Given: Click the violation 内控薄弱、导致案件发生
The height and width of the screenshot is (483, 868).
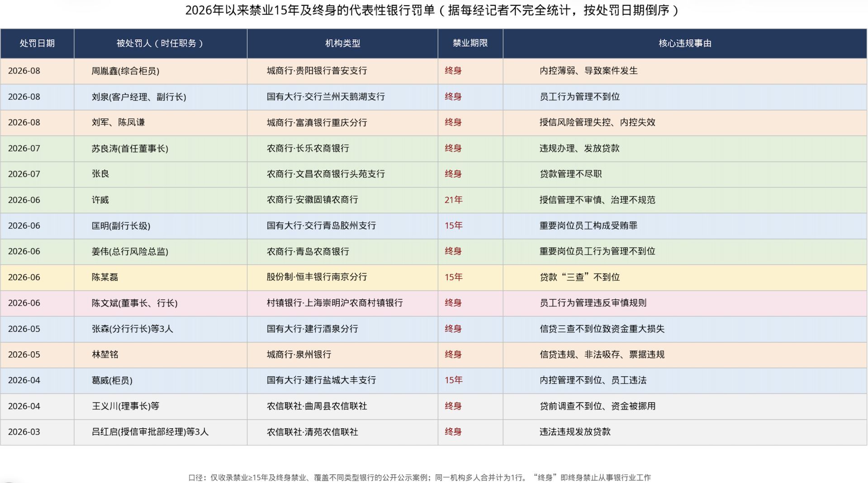Looking at the screenshot, I should 588,71.
